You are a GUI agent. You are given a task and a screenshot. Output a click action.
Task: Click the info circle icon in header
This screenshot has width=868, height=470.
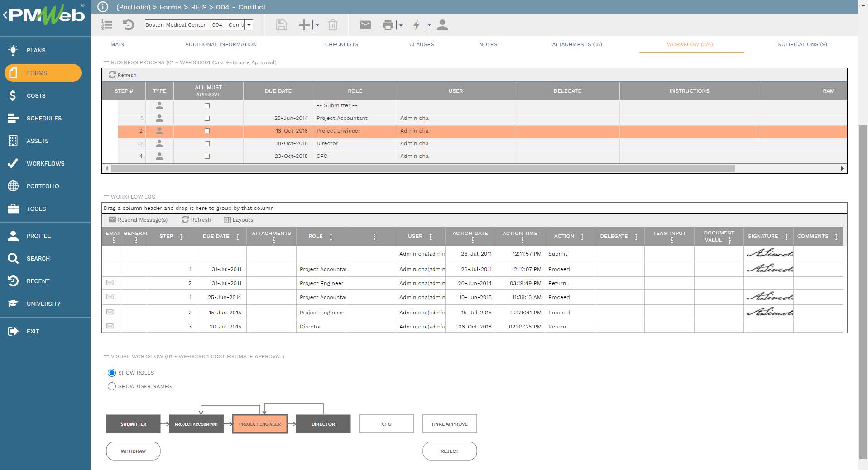click(x=103, y=7)
